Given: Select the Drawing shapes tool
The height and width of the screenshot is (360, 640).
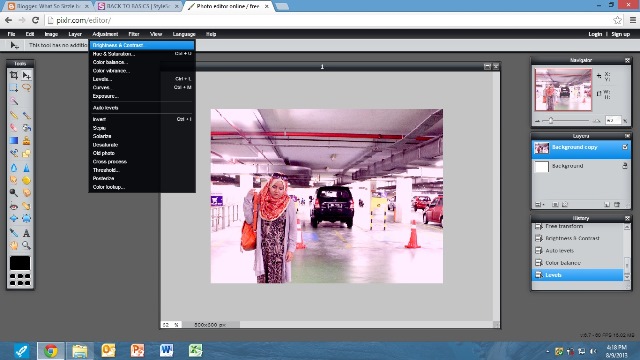Looking at the screenshot, I should pyautogui.click(x=27, y=153).
